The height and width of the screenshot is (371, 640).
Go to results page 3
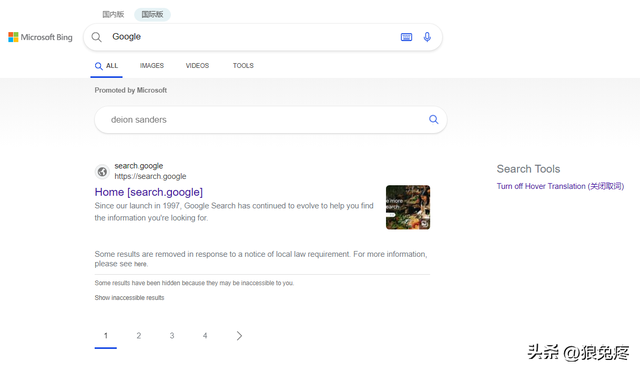172,335
